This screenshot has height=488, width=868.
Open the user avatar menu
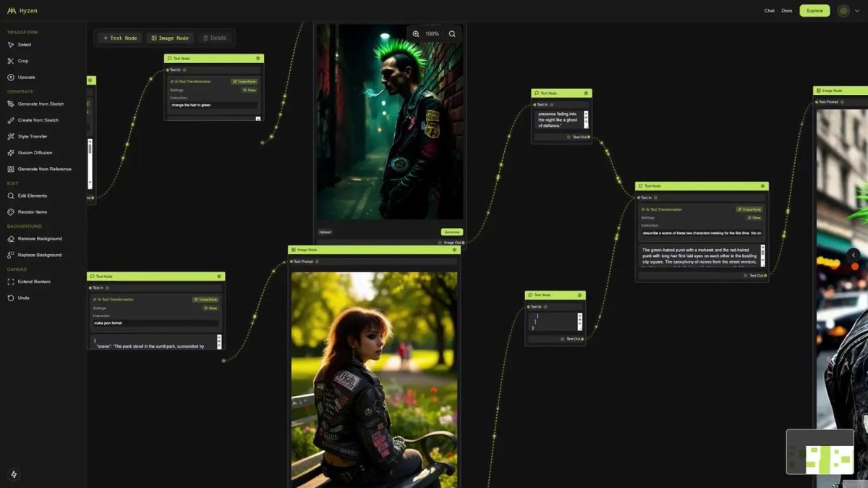pos(843,11)
